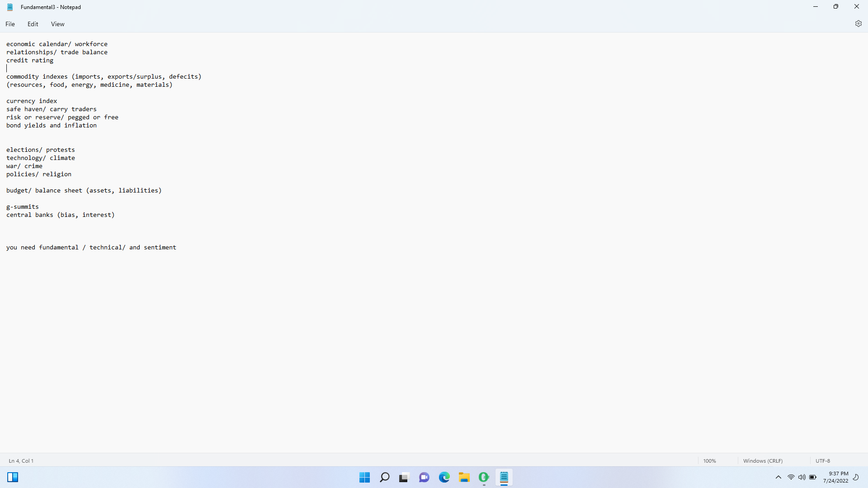This screenshot has height=488, width=868.
Task: Open taskbar Search magnifier icon
Action: point(384,477)
